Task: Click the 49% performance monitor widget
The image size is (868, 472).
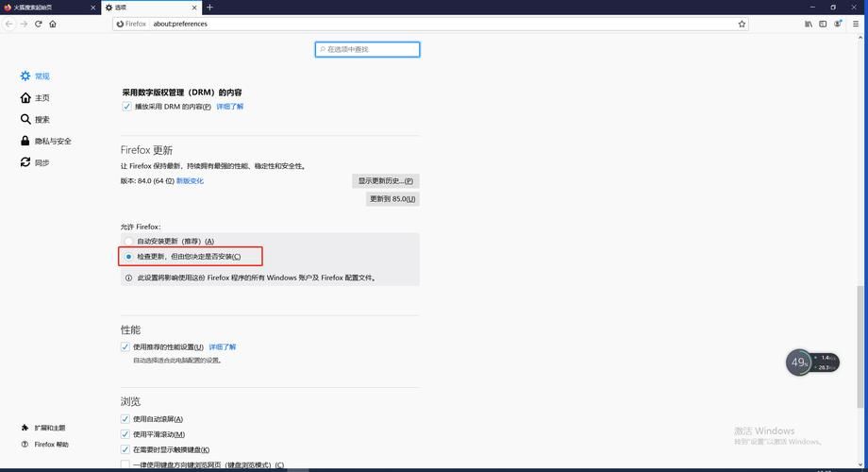Action: tap(812, 362)
